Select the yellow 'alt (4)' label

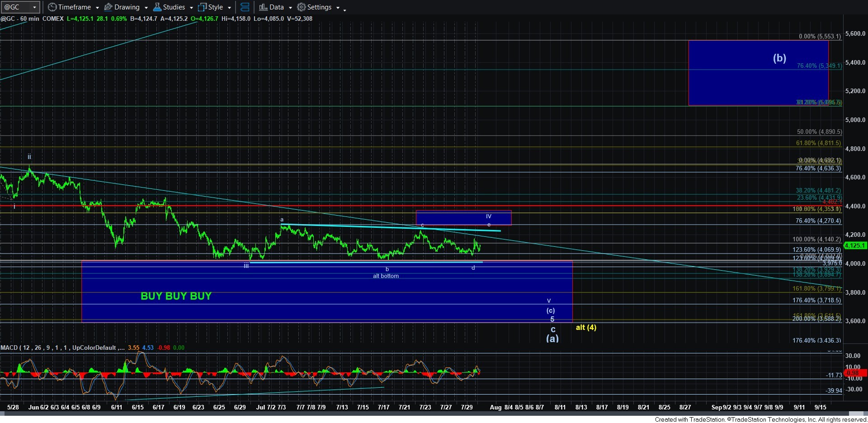[x=586, y=327]
